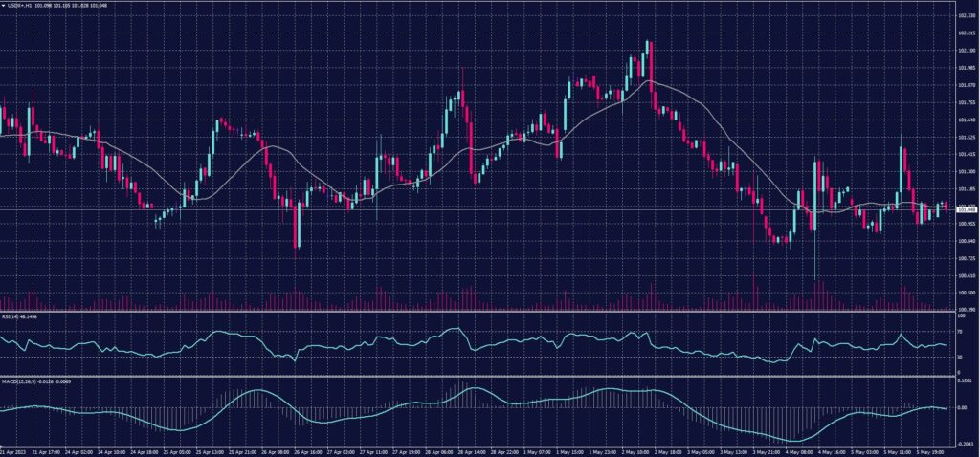This screenshot has width=980, height=457.
Task: Click the 102.220 price axis label
Action: (x=966, y=16)
